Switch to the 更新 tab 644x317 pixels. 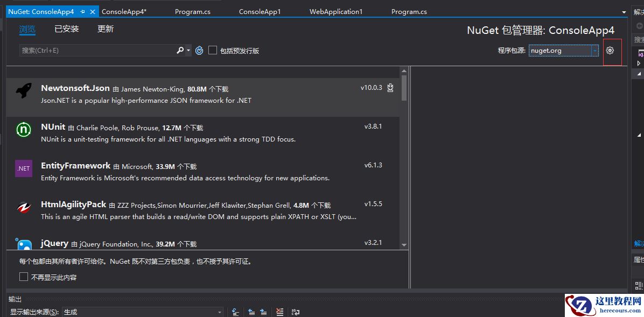click(x=106, y=29)
